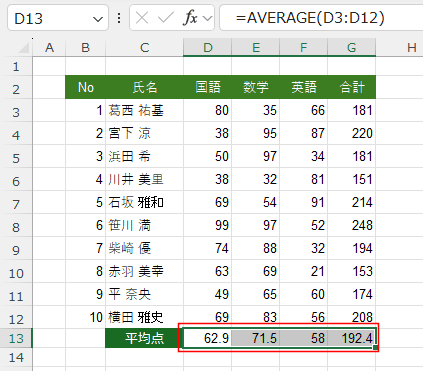
Task: Select total cell showing 220
Action: click(352, 133)
